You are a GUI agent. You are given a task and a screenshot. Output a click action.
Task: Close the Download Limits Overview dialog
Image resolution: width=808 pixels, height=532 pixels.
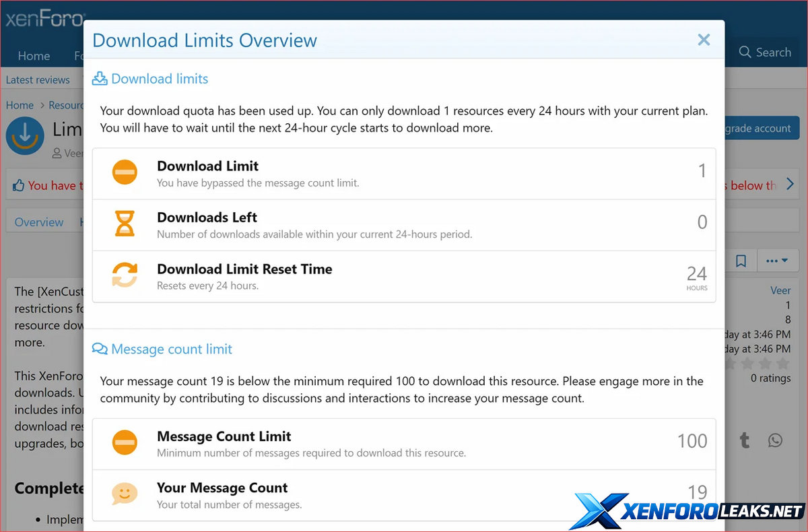pyautogui.click(x=704, y=40)
